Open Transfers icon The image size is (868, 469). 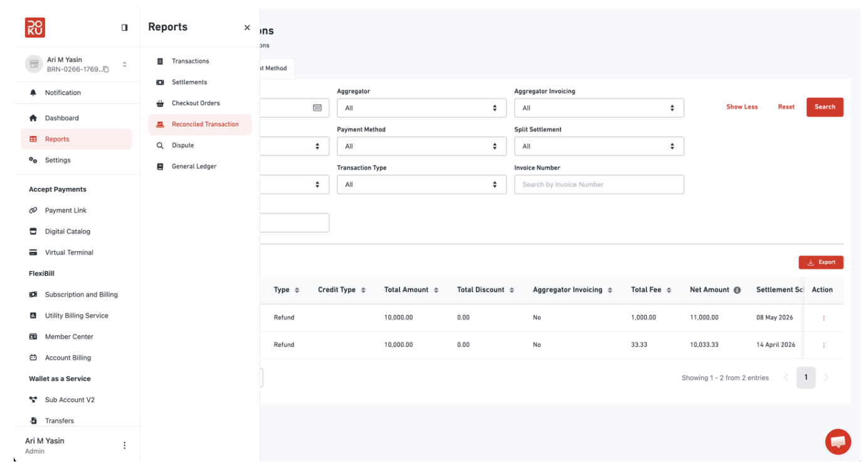pyautogui.click(x=33, y=421)
